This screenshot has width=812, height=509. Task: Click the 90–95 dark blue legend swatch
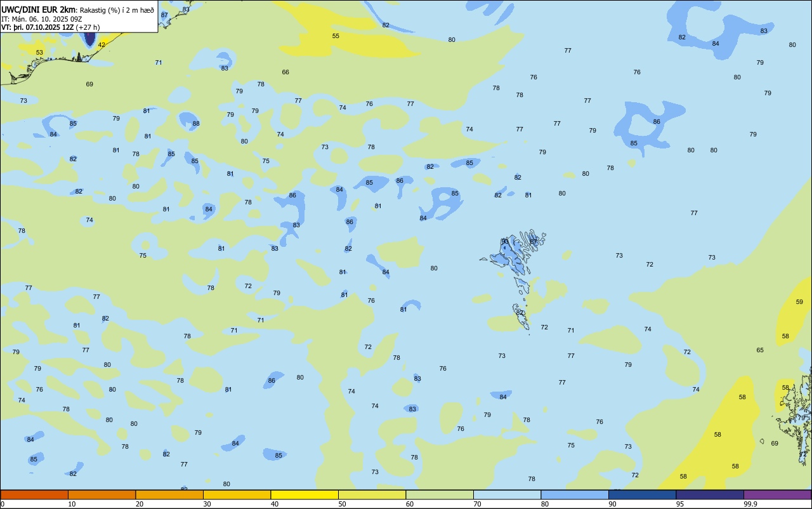(x=642, y=494)
